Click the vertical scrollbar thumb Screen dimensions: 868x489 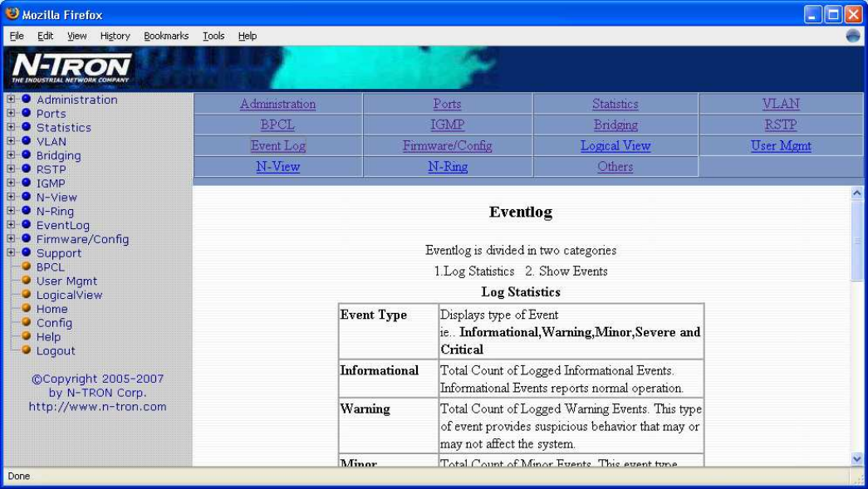[x=857, y=241]
